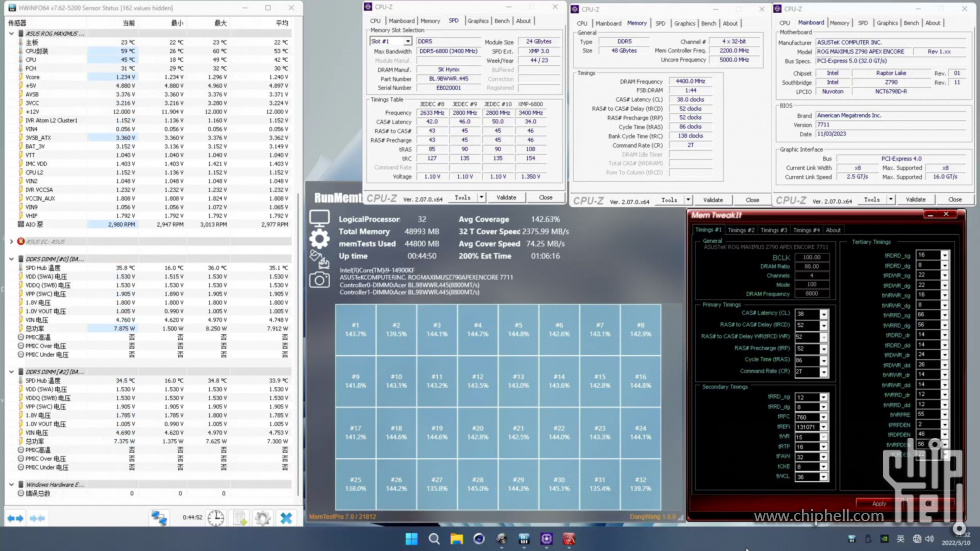980x551 pixels.
Task: Switch to Timings #4 tab in MemTweakIt
Action: click(x=806, y=230)
